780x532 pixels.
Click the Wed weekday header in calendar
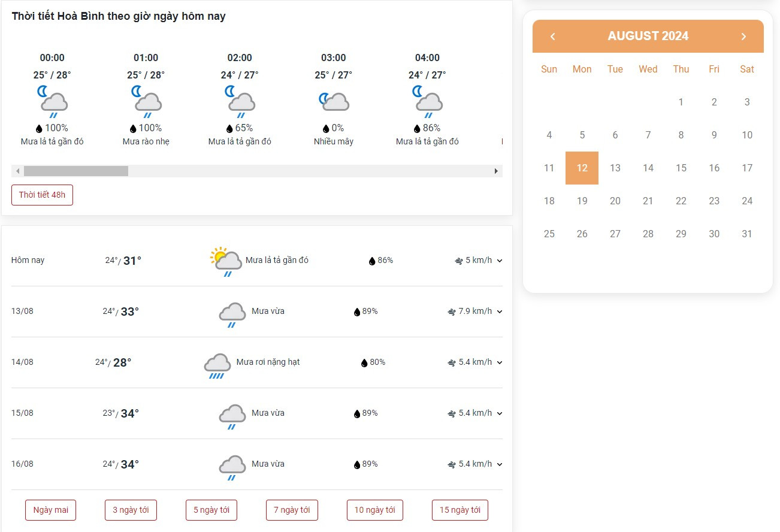coord(648,69)
